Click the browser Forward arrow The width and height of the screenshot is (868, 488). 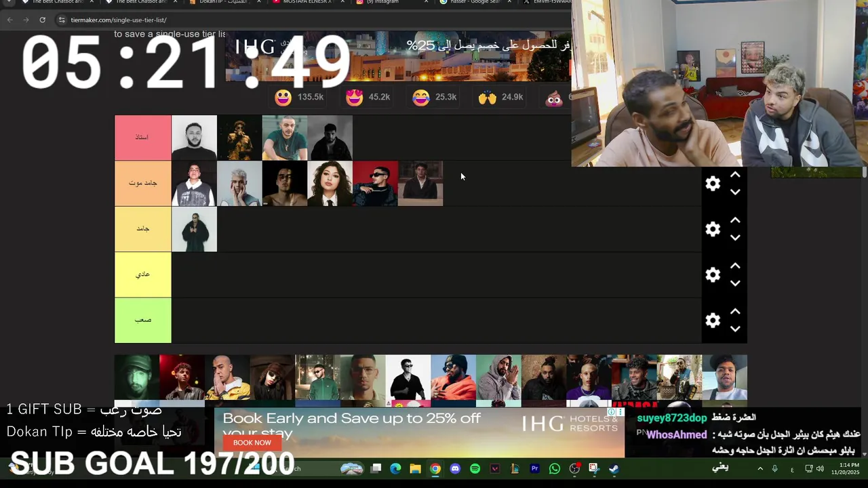(26, 20)
